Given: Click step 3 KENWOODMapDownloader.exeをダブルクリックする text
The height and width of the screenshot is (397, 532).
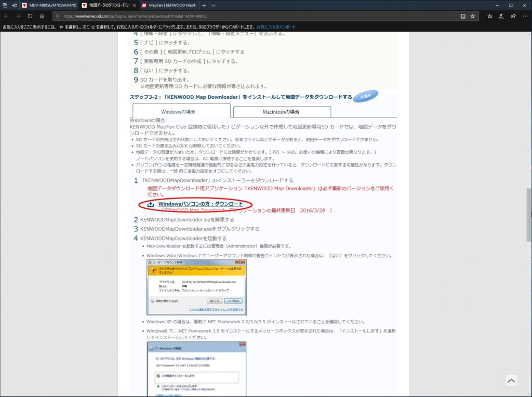Looking at the screenshot, I should (199, 229).
